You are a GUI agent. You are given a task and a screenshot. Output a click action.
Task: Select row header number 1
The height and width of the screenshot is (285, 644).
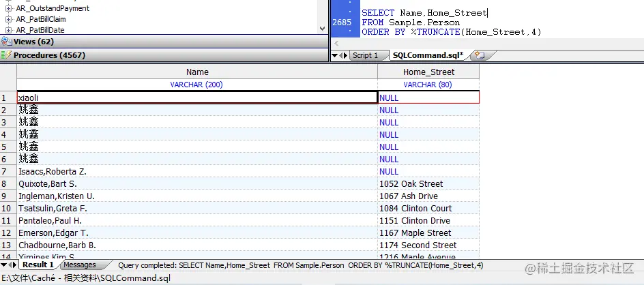pyautogui.click(x=8, y=97)
